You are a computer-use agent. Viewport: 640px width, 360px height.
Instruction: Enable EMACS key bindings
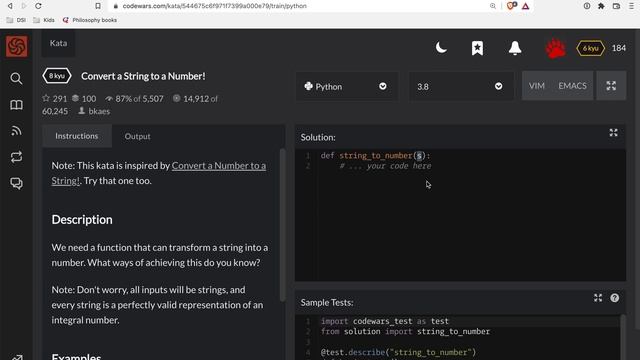tap(572, 86)
